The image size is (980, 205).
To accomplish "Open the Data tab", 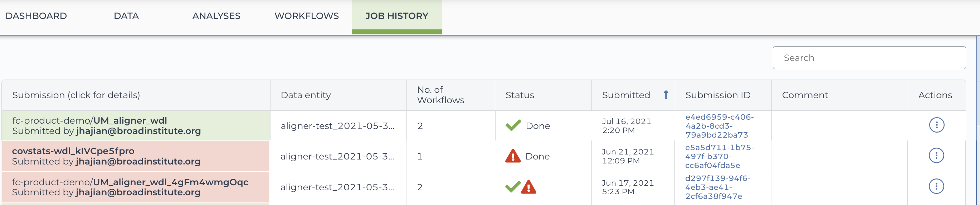I will click(x=126, y=16).
